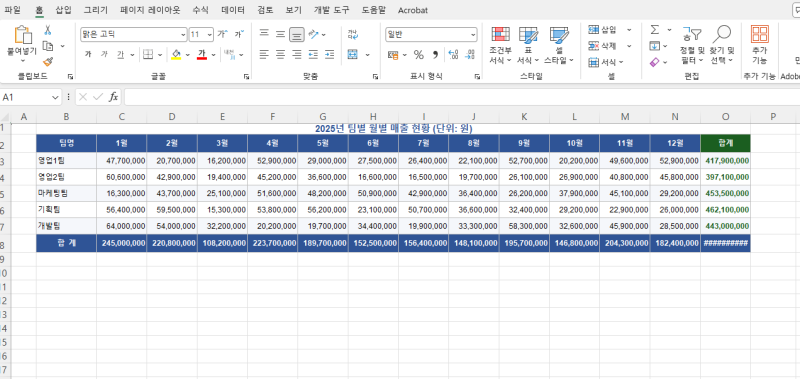Viewport: 800px width, 379px height.
Task: Click the Cut scissors icon
Action: click(48, 30)
